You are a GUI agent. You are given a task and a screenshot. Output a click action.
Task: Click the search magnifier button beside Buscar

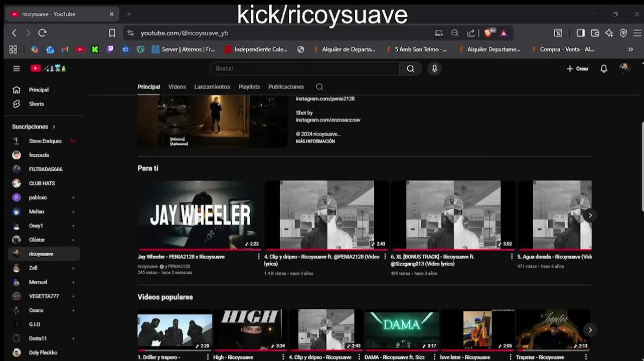pos(410,69)
